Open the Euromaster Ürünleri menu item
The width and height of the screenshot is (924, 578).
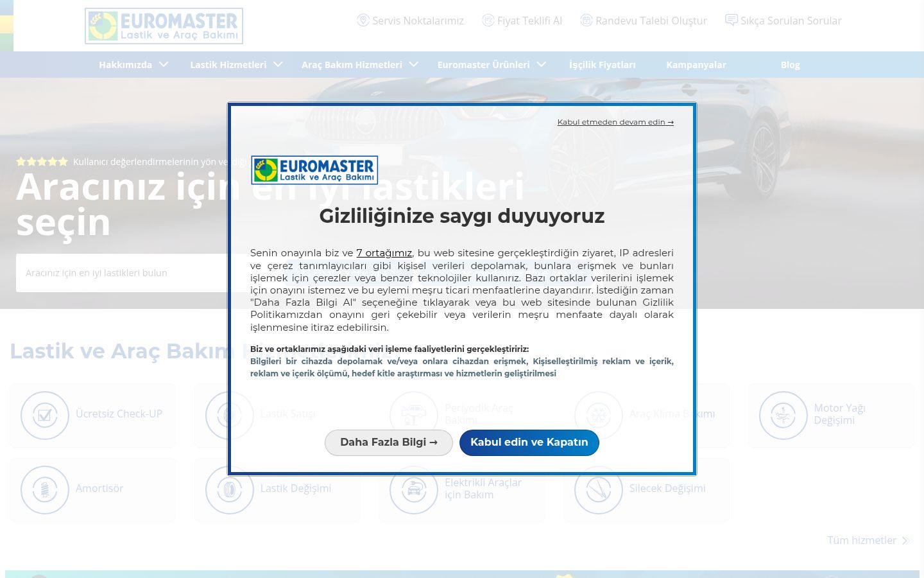(x=484, y=65)
